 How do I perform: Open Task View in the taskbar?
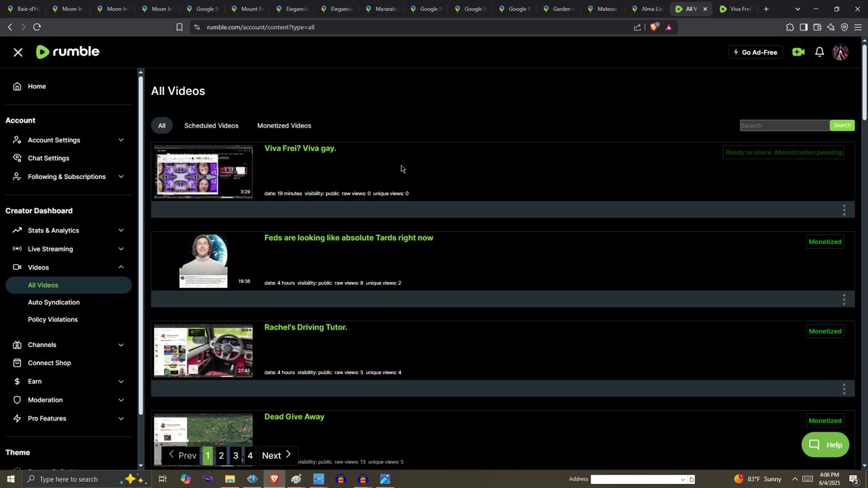click(x=163, y=479)
